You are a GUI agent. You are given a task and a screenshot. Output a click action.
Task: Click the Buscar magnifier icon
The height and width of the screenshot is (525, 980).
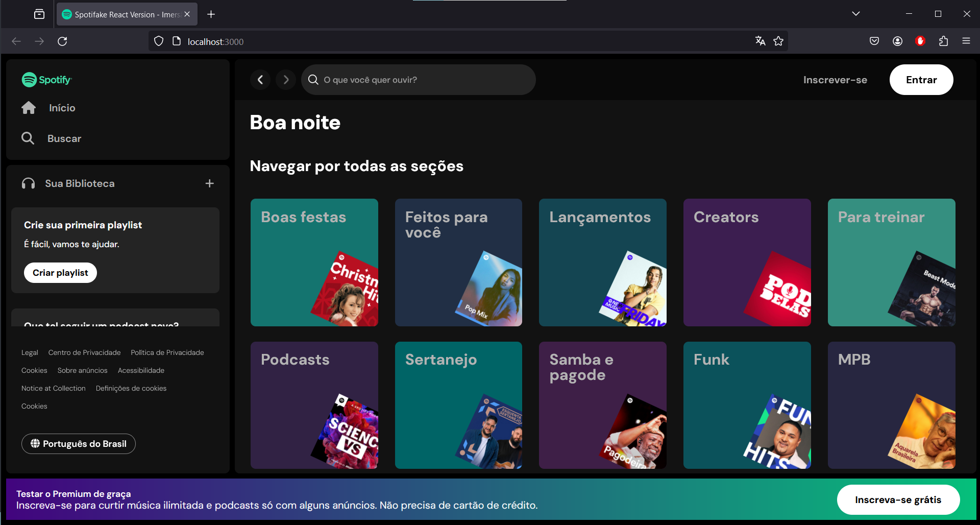pyautogui.click(x=28, y=138)
